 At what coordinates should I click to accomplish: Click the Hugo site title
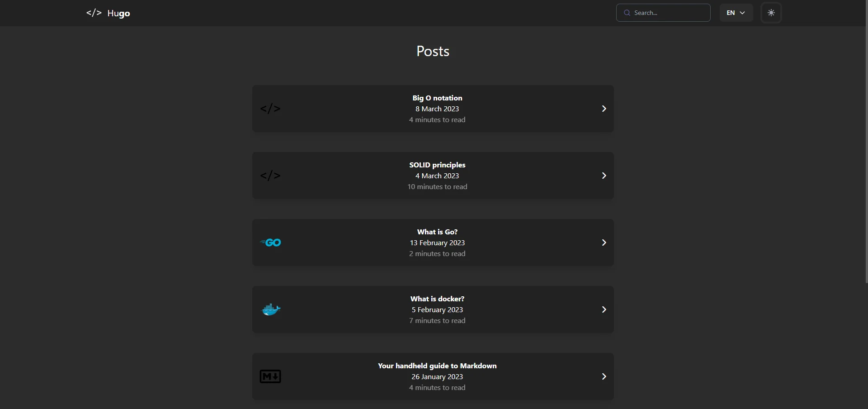pyautogui.click(x=119, y=14)
